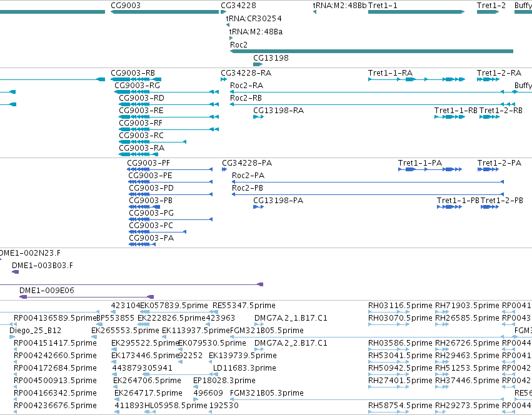Select transcript 'CG9003-RG'
The width and height of the screenshot is (532, 415).
tap(137, 86)
